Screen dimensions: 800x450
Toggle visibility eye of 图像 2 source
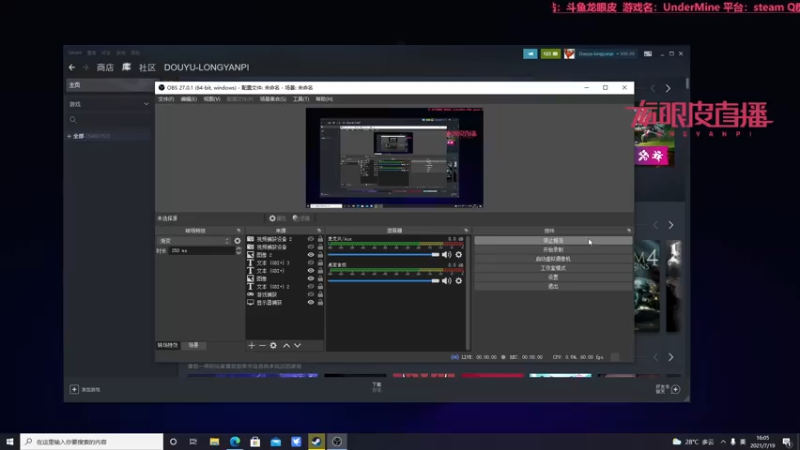click(310, 255)
